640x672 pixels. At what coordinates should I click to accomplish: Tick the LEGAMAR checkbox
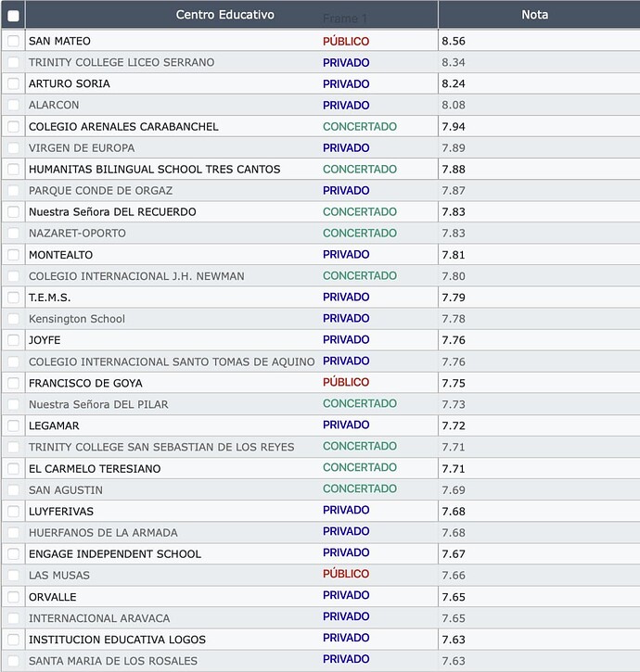click(13, 425)
